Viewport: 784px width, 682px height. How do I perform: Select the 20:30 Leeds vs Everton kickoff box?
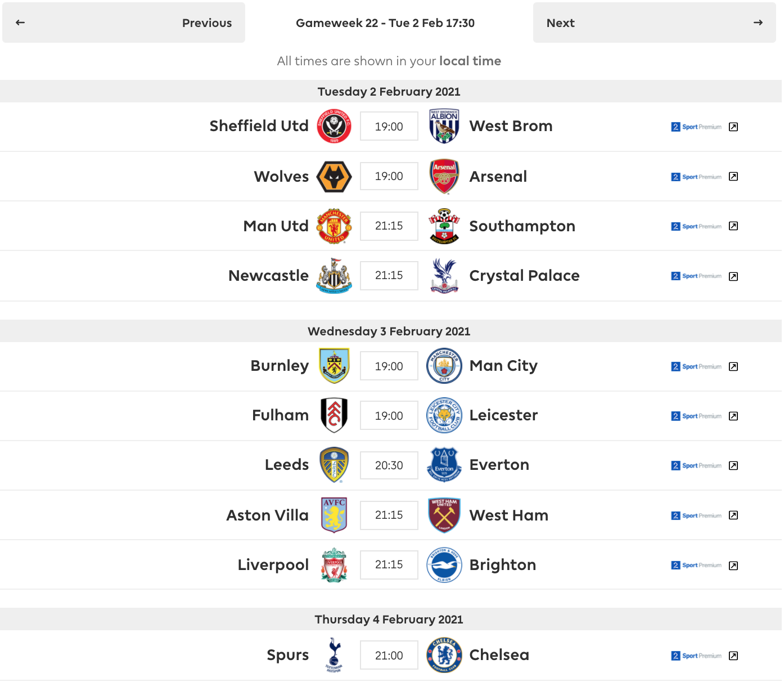[389, 465]
